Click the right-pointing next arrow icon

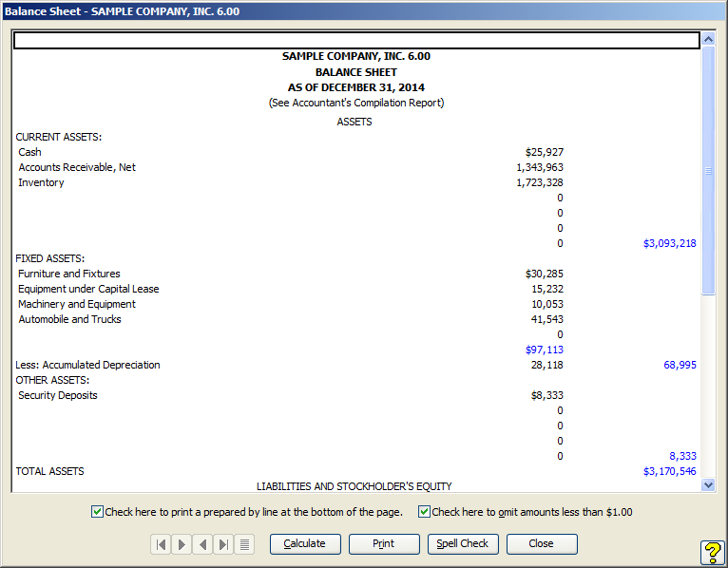(x=182, y=544)
